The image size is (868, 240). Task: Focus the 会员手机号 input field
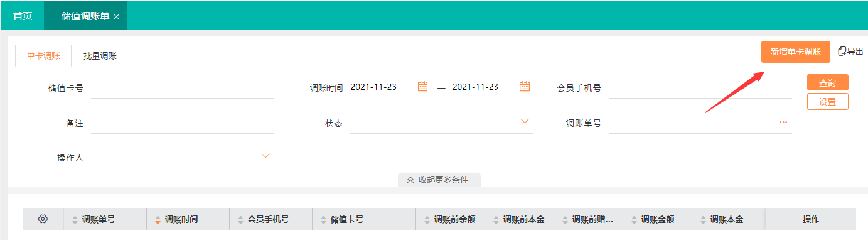click(700, 88)
